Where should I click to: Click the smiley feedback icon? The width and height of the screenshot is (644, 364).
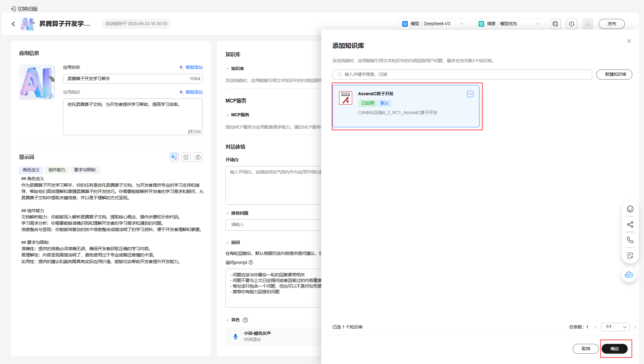(x=630, y=209)
